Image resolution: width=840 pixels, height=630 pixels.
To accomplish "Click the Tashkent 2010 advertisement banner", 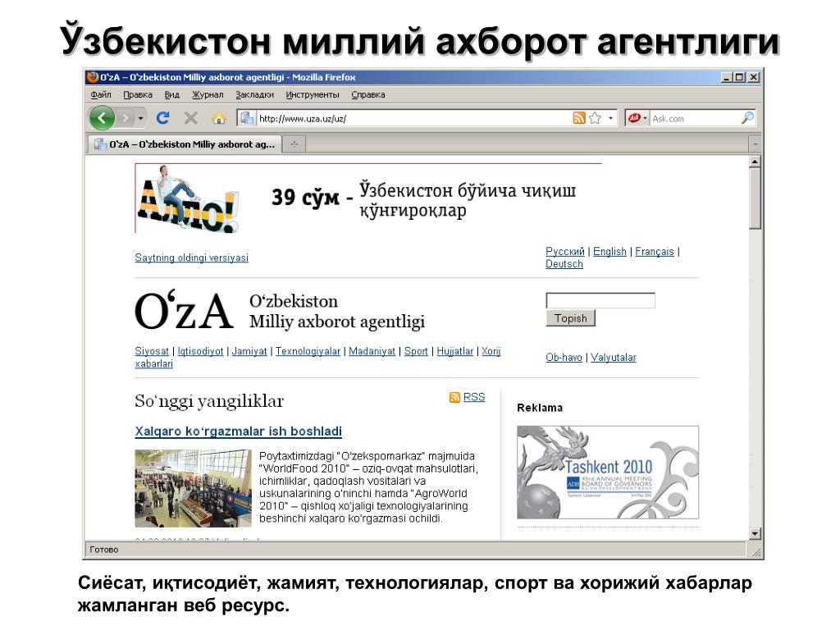I will point(608,472).
